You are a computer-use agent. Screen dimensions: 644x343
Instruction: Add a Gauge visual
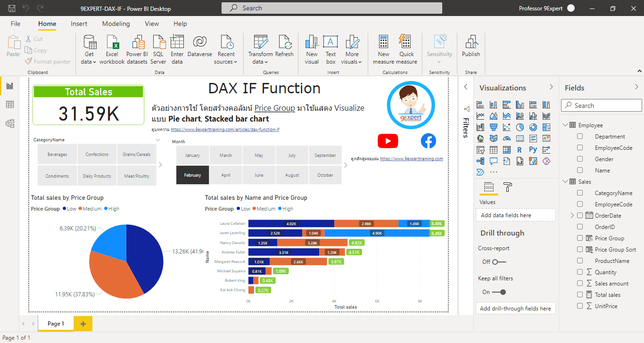pos(507,139)
